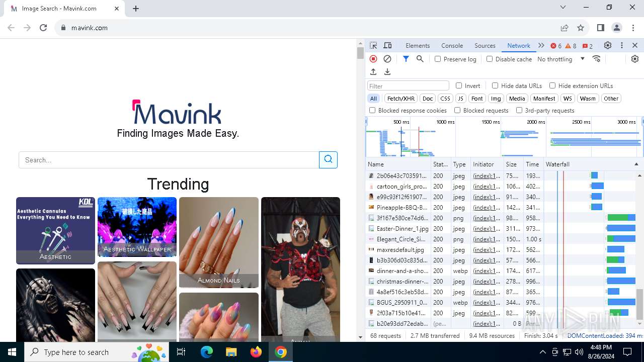Switch to the Console tab

point(452,45)
